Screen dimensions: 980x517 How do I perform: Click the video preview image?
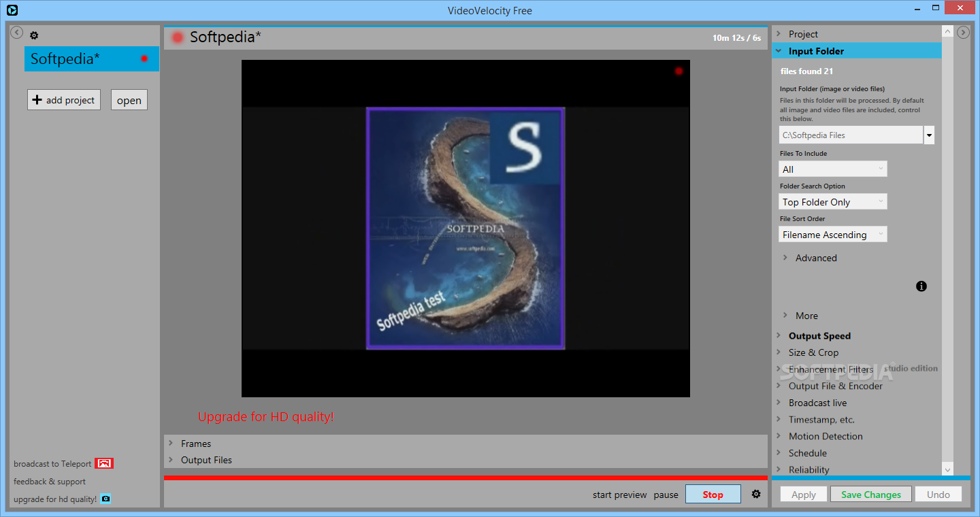(465, 229)
